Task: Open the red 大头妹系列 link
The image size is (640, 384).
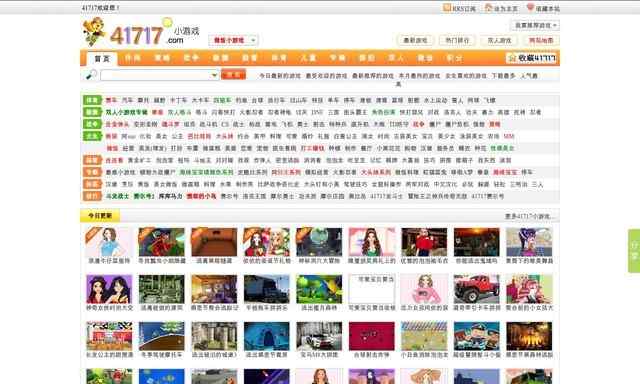Action: point(376,172)
